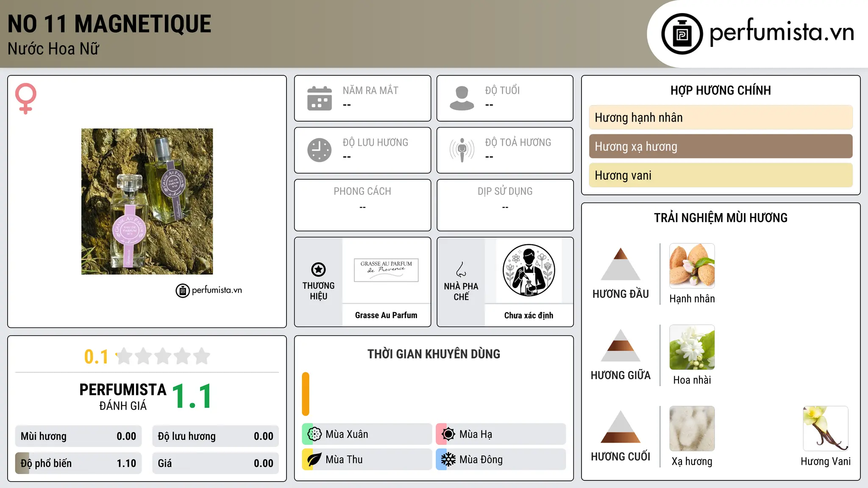The width and height of the screenshot is (868, 488).
Task: Click the Thời Gian Khuyên Dùng heading
Action: [434, 354]
